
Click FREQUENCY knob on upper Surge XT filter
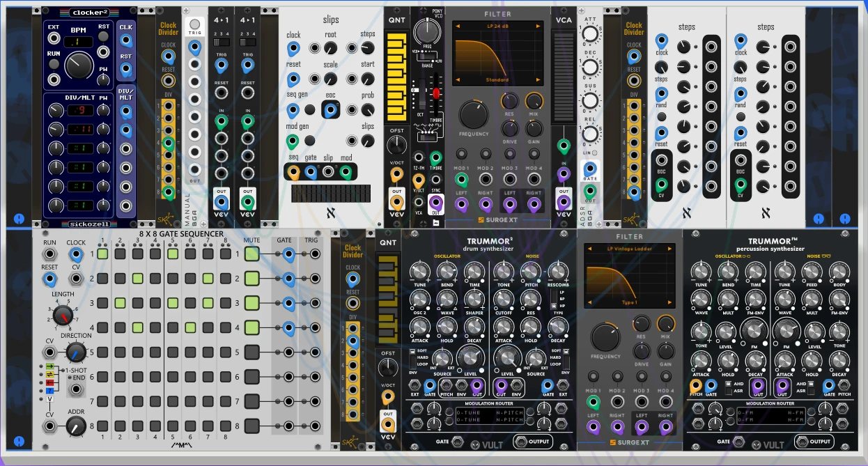click(x=474, y=114)
